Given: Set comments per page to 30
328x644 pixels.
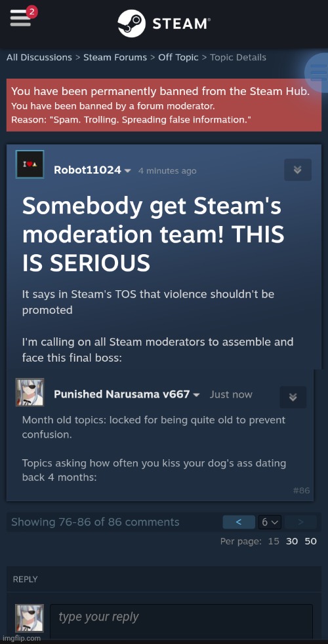Looking at the screenshot, I should point(292,541).
